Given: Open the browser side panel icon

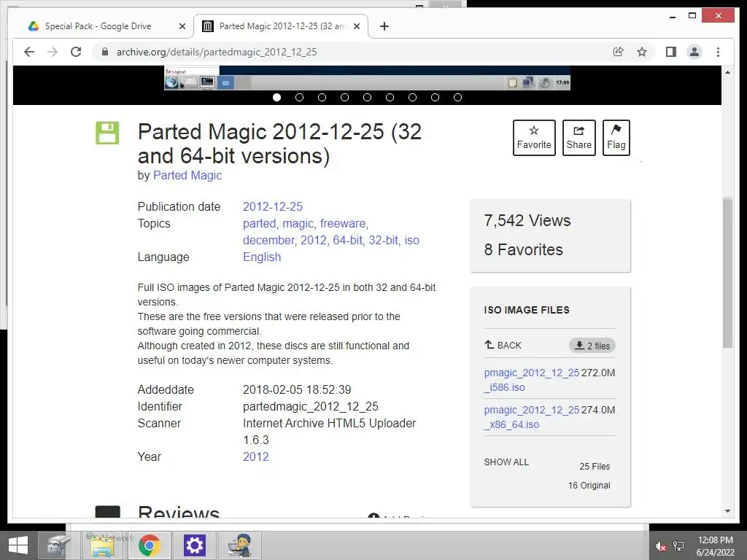Looking at the screenshot, I should click(x=671, y=52).
